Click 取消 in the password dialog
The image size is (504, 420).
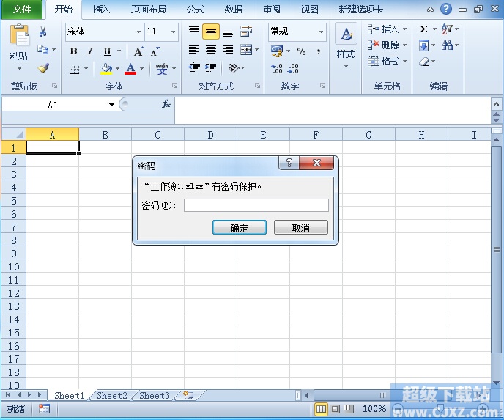tap(300, 228)
